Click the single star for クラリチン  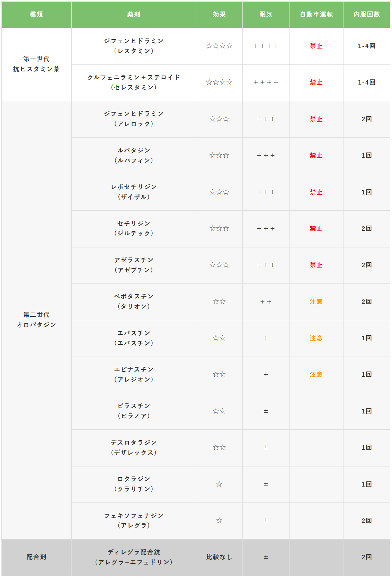click(219, 484)
